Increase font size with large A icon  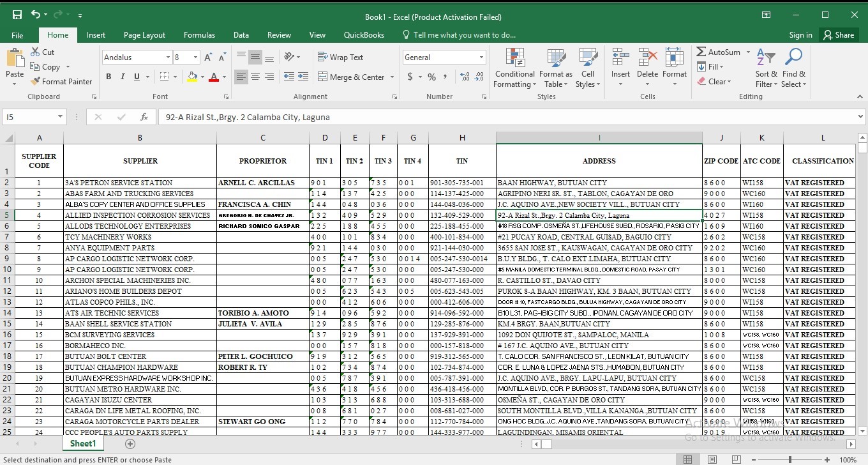click(207, 57)
